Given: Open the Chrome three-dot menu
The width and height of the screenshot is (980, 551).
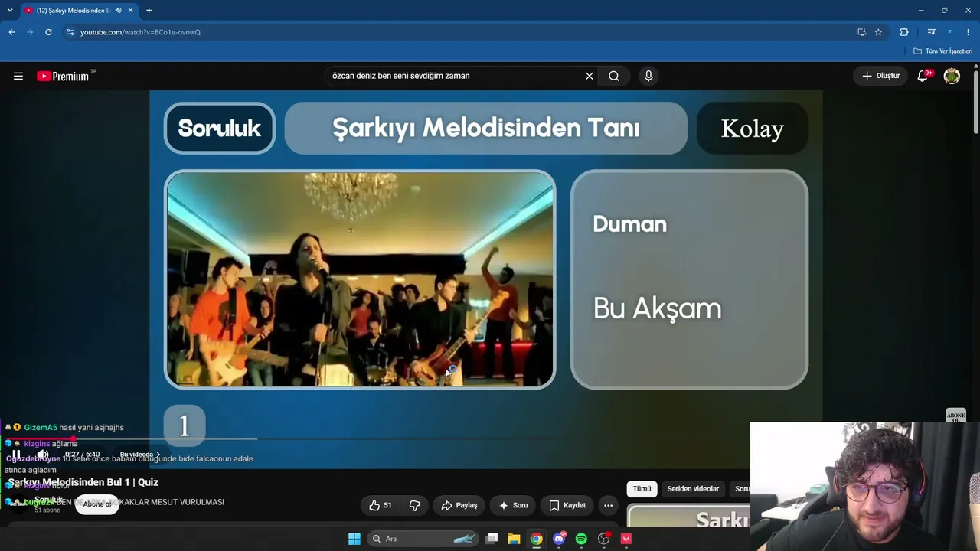Looking at the screenshot, I should [969, 32].
